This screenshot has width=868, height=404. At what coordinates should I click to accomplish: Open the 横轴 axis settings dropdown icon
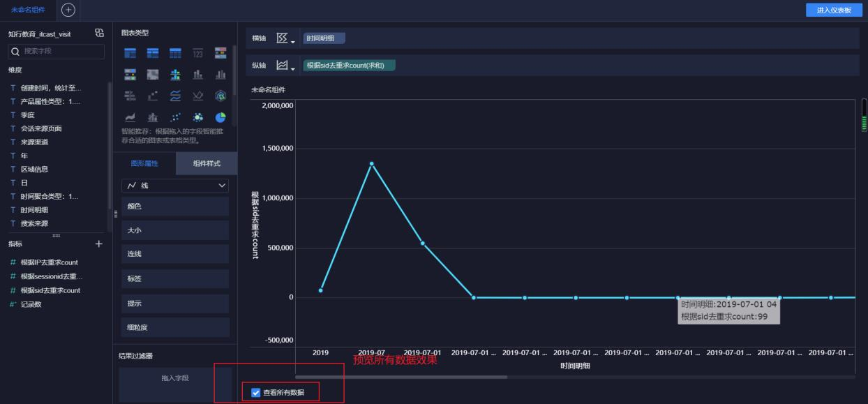point(285,38)
